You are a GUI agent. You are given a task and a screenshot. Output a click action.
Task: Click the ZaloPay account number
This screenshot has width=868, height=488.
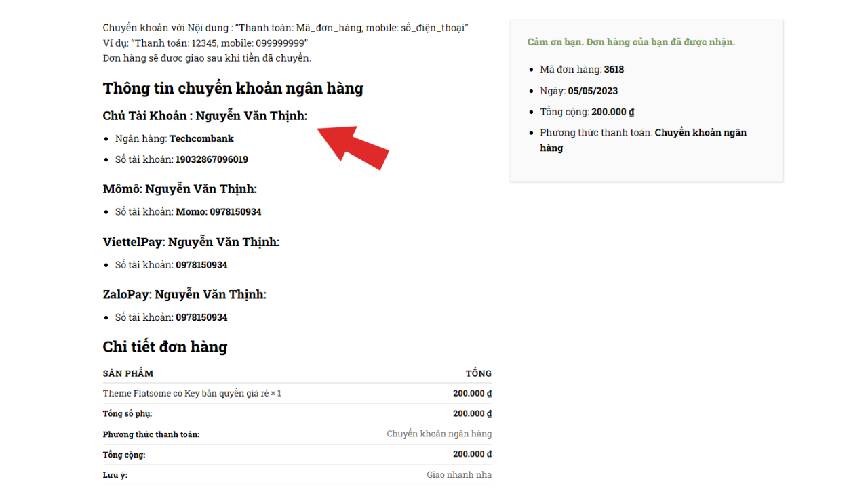(201, 317)
